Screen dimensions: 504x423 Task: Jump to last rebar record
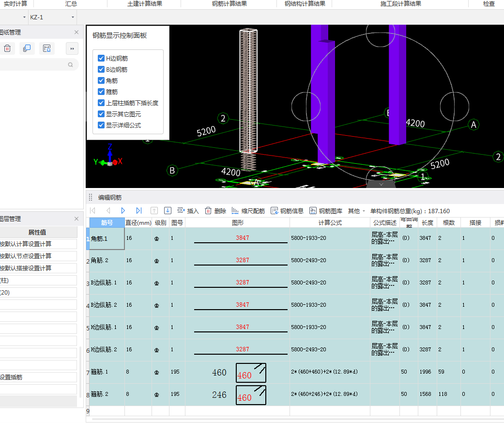tap(138, 211)
